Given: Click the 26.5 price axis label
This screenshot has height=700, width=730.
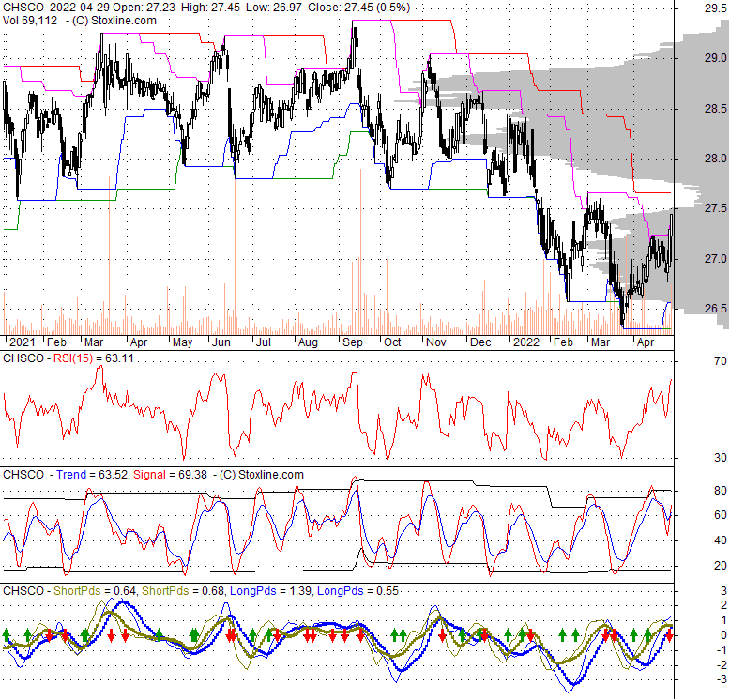Looking at the screenshot, I should pyautogui.click(x=715, y=309).
